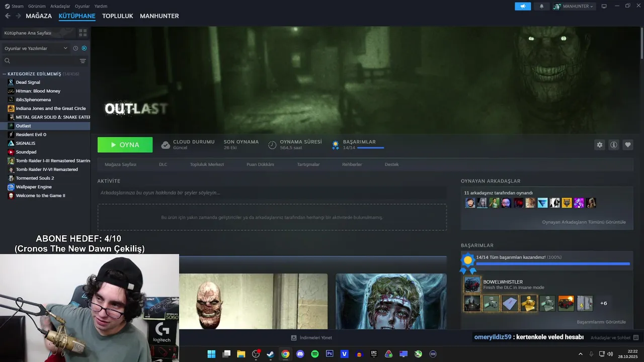Image resolution: width=644 pixels, height=362 pixels.
Task: Click Oynayan Arkadaşların Tümünü Görüntüle link
Action: pos(584,222)
